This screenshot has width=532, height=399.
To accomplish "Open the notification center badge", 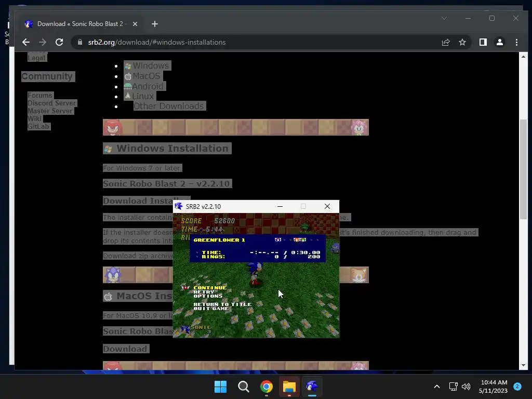I will (517, 387).
